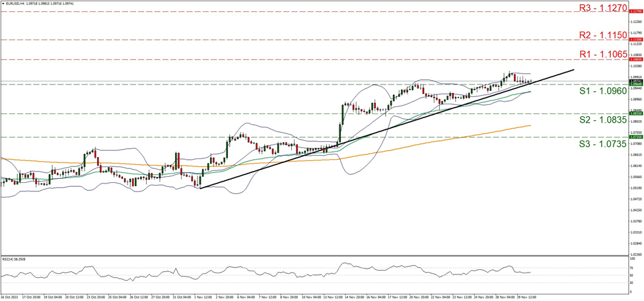Select the R3 - 1.1270 resistance label
644x301 pixels.
602,9
